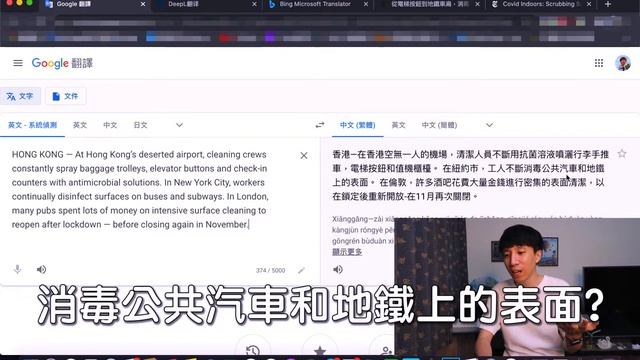Select the 文字 text translation mode

pyautogui.click(x=20, y=96)
